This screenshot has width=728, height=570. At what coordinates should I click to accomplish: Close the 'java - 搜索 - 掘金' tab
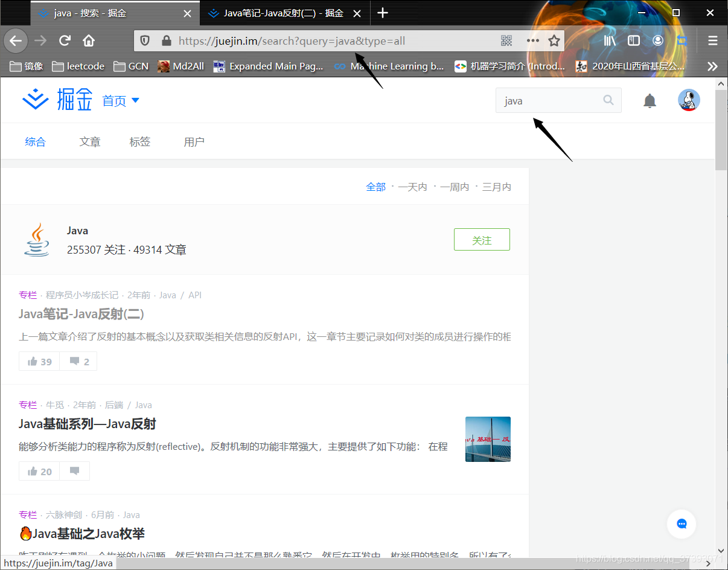point(187,13)
